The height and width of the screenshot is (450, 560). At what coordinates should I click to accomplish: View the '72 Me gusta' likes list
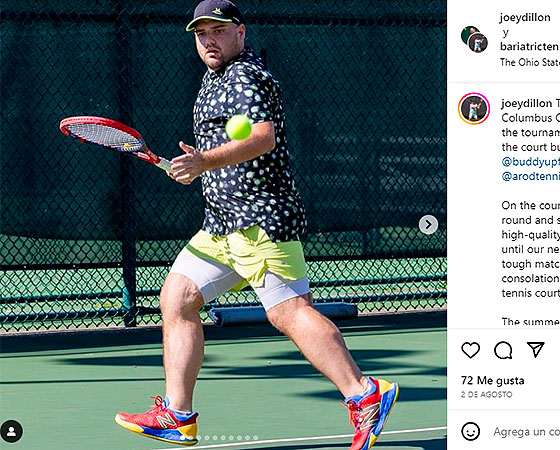[x=492, y=381]
